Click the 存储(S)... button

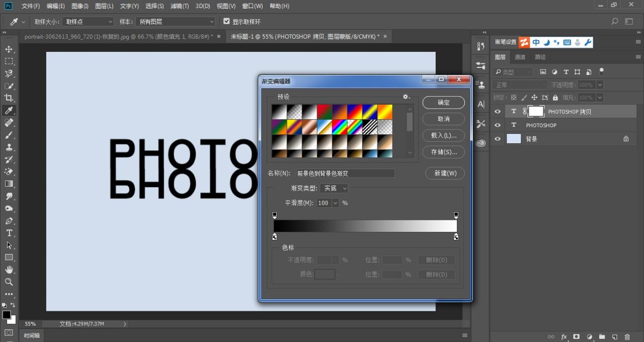point(444,152)
